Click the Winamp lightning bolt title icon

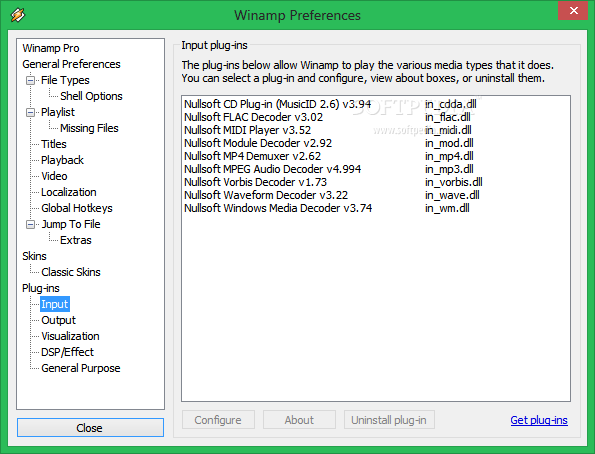coord(17,15)
